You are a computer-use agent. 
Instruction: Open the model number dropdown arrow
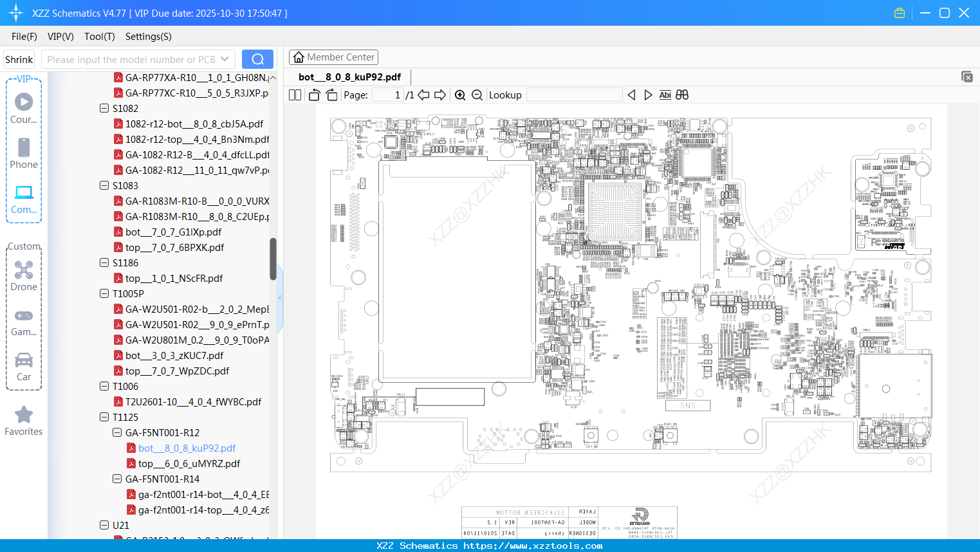[x=225, y=59]
